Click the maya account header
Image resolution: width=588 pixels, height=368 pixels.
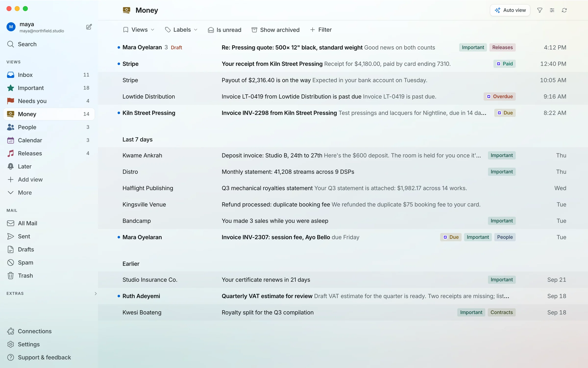pyautogui.click(x=36, y=27)
